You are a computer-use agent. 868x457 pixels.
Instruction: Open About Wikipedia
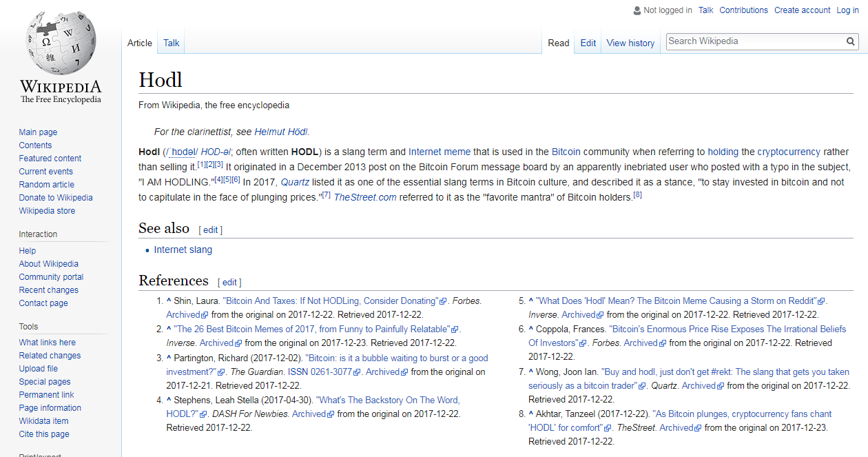coord(49,264)
